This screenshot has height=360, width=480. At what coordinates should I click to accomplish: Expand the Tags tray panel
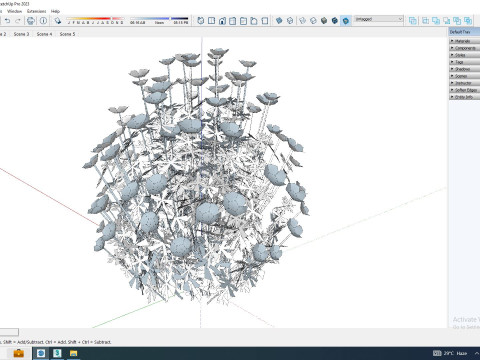465,62
